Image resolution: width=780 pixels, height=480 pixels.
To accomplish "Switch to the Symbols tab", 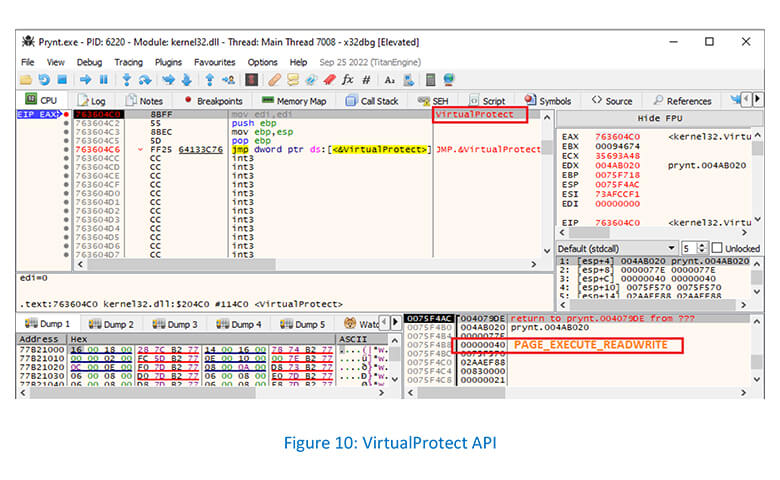I will click(548, 101).
